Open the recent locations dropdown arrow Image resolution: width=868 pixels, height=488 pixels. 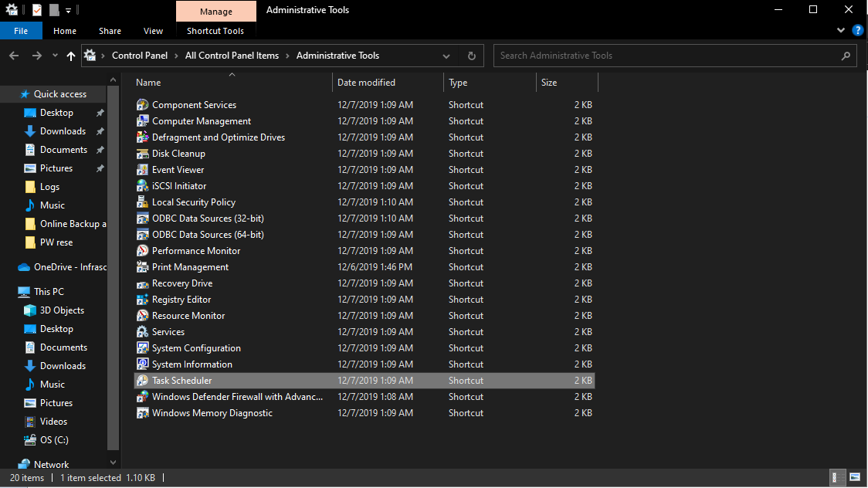click(x=55, y=56)
